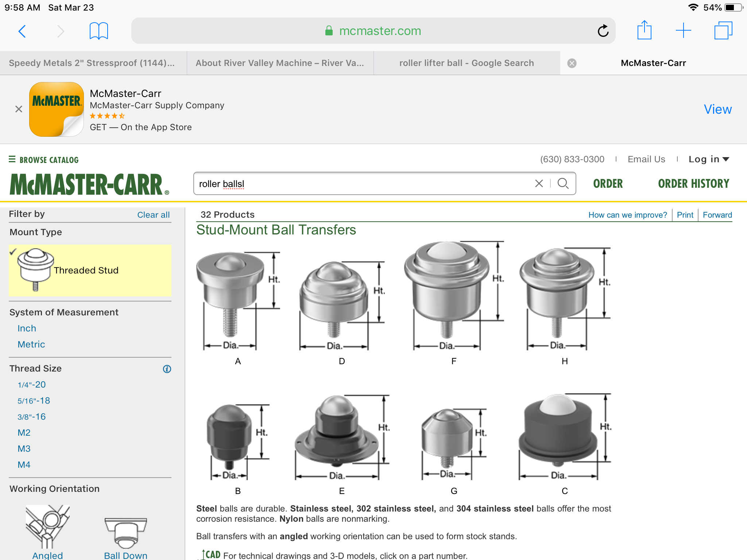Select 3/8"-16 thread size
747x560 pixels.
point(32,417)
